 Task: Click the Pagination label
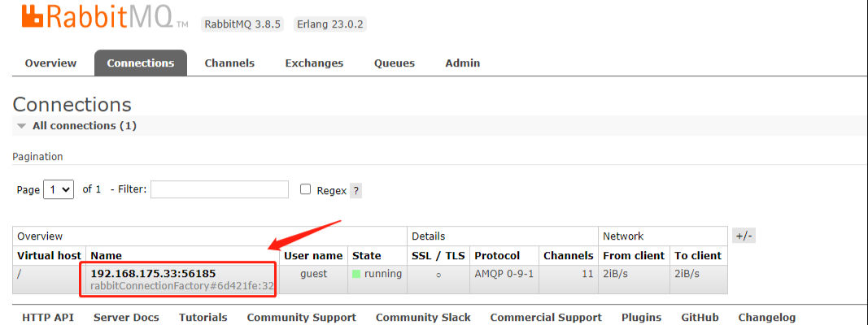(37, 157)
